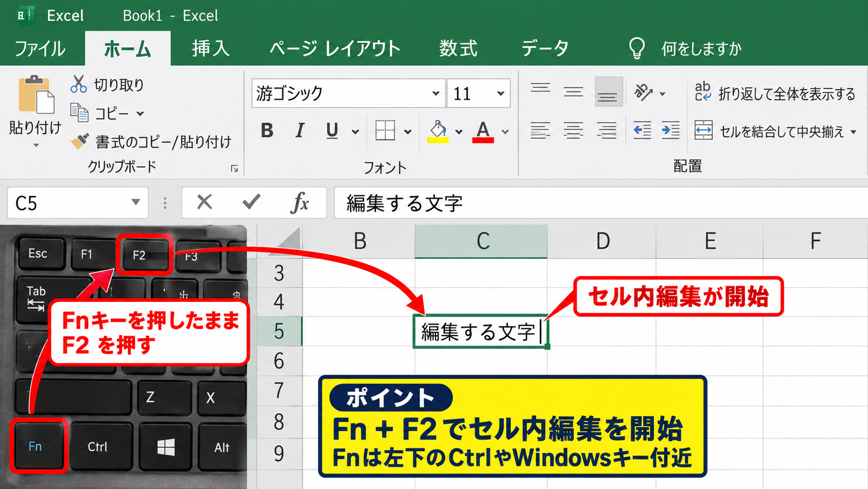Open the Name Box dropdown arrow

(x=135, y=202)
